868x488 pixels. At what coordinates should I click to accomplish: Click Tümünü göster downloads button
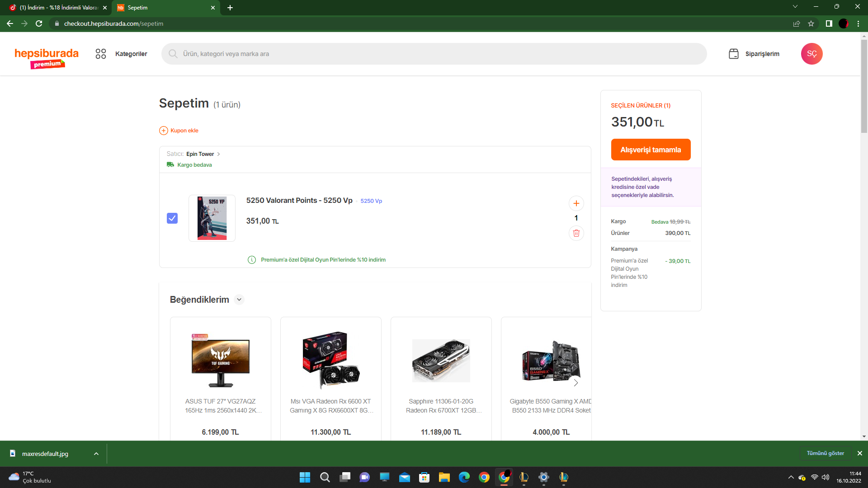825,453
